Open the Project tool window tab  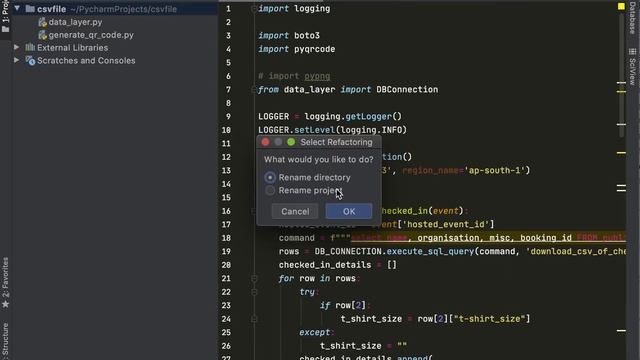click(5, 16)
